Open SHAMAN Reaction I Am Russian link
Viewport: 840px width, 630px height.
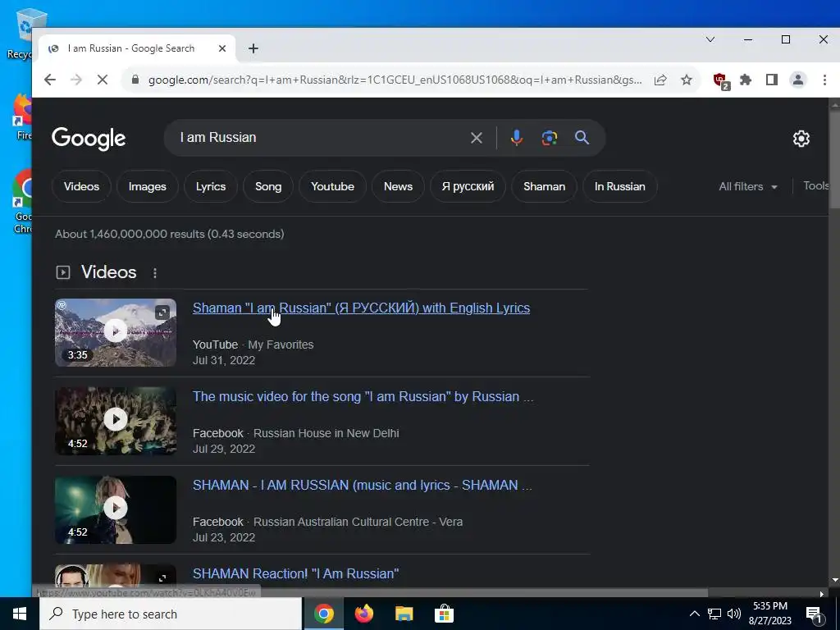click(x=295, y=573)
